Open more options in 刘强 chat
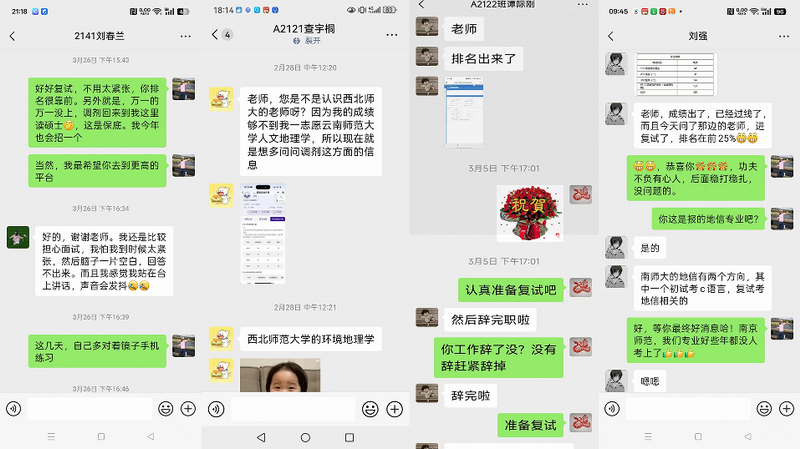Viewport: 800px width, 449px height. [785, 36]
